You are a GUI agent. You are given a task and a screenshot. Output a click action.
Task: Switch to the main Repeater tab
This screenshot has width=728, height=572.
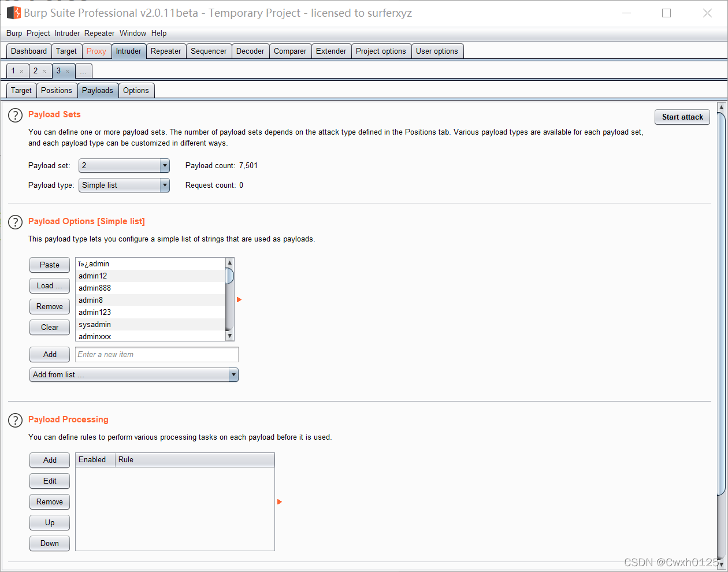coord(166,51)
